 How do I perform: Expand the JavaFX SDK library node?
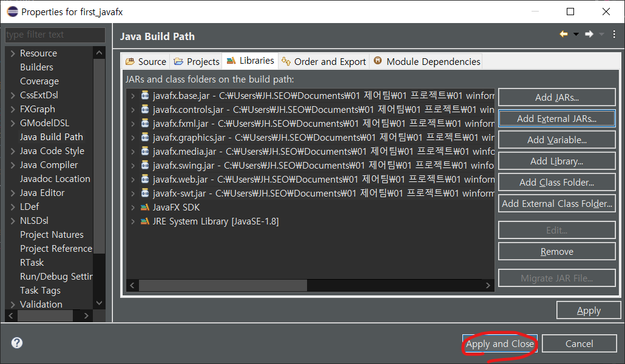(133, 207)
